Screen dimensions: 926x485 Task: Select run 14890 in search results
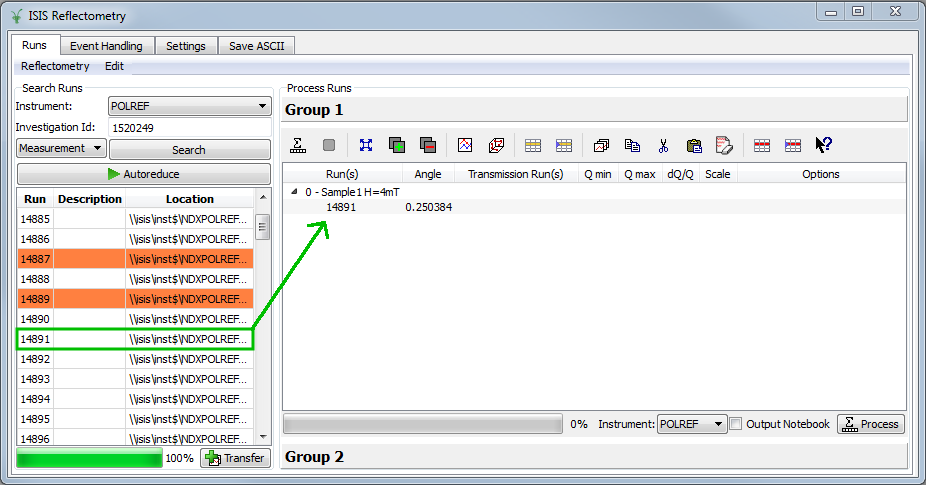(135, 319)
